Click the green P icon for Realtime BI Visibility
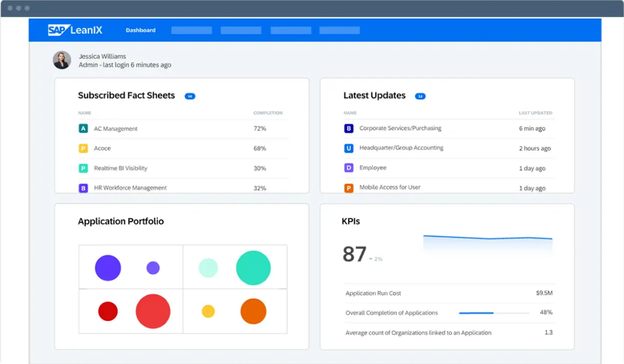 click(83, 168)
